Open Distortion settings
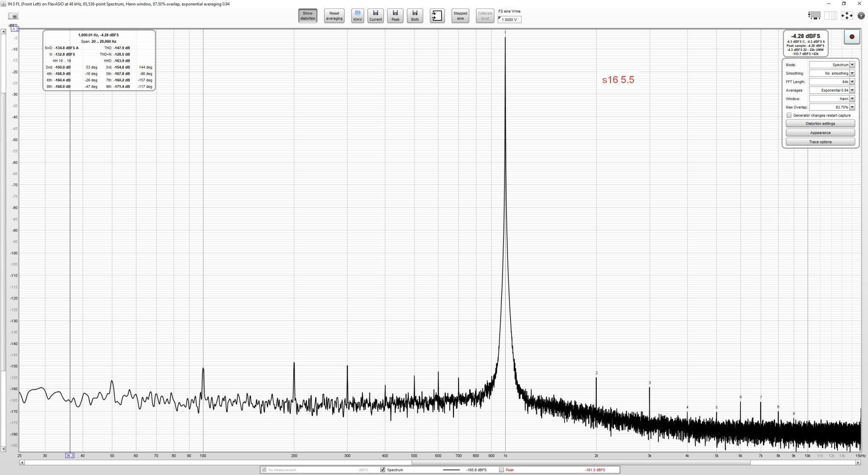The height and width of the screenshot is (475, 868). [820, 123]
